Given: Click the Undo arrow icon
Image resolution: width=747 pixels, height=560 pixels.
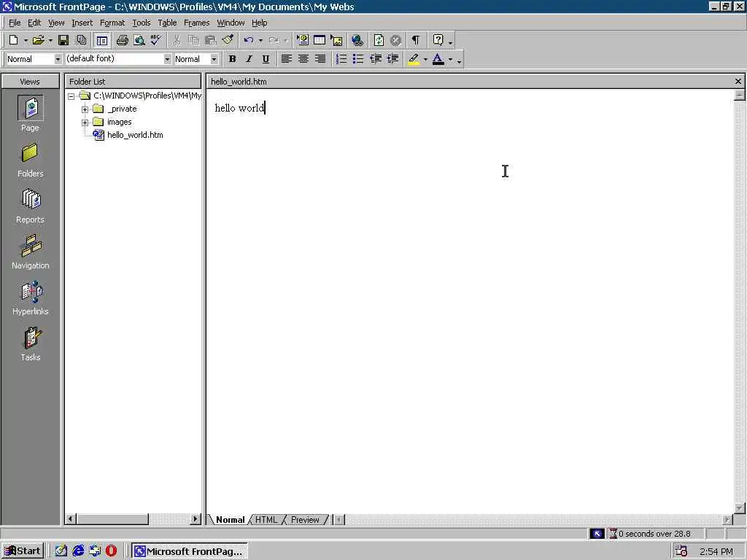Looking at the screenshot, I should pos(248,41).
